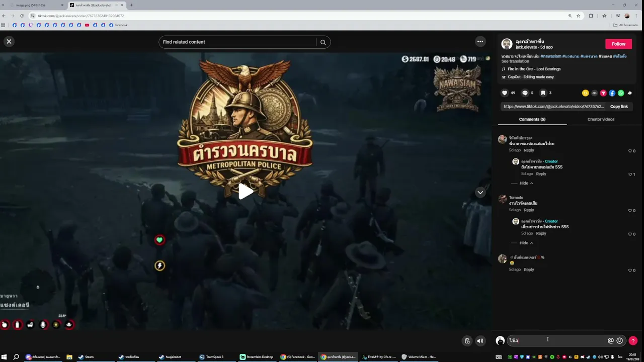The width and height of the screenshot is (644, 362).
Task: Click See translation under the caption
Action: [515, 61]
